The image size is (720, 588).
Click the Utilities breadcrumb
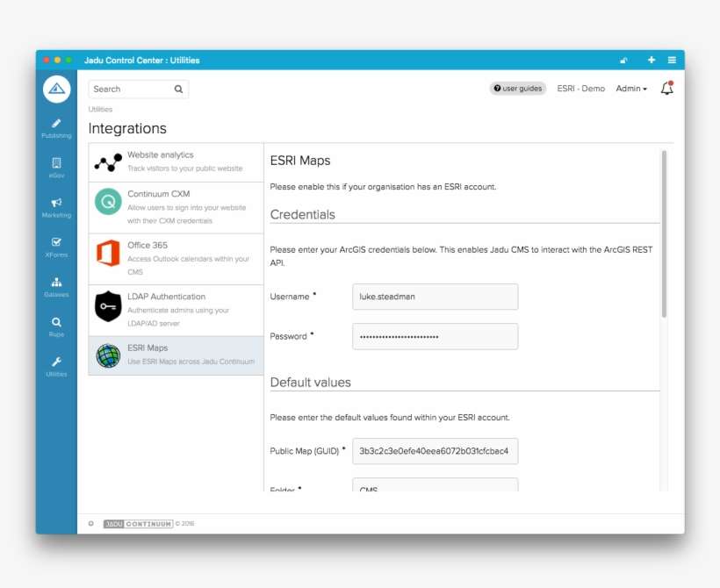100,109
